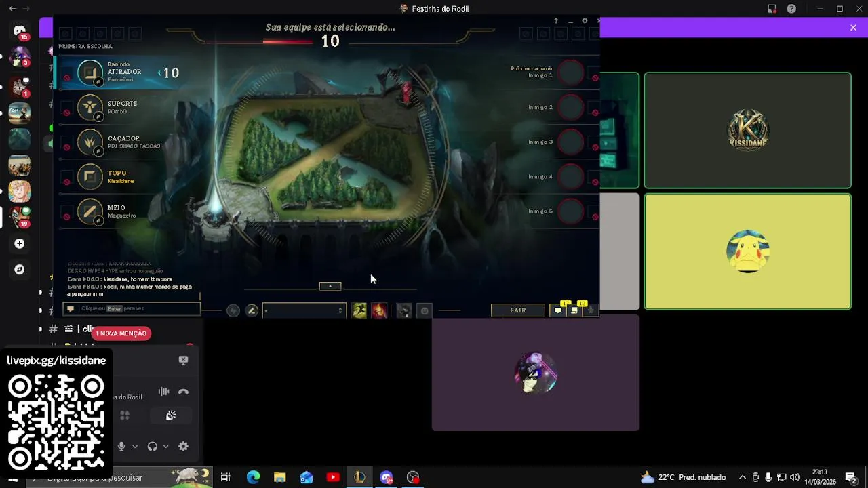Open Discord activities icon

click(125, 415)
